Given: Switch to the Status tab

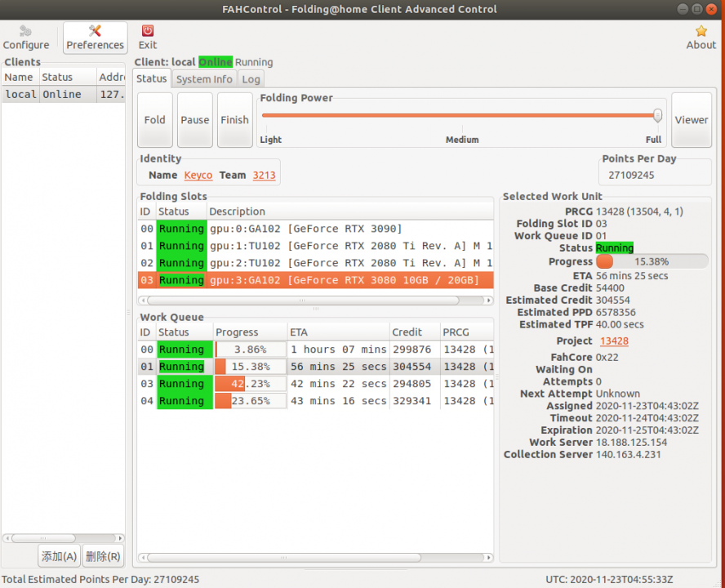Looking at the screenshot, I should (151, 78).
